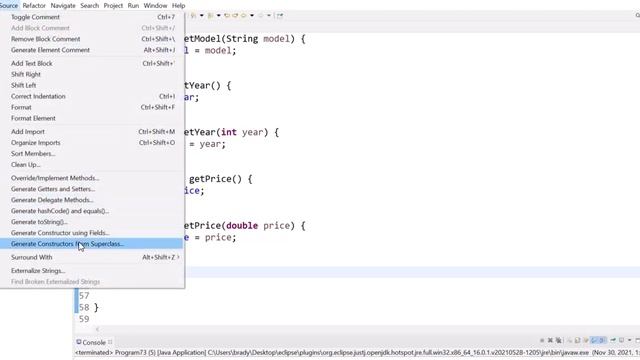Open Clean Up dialog
Image resolution: width=640 pixels, height=360 pixels.
(x=92, y=165)
